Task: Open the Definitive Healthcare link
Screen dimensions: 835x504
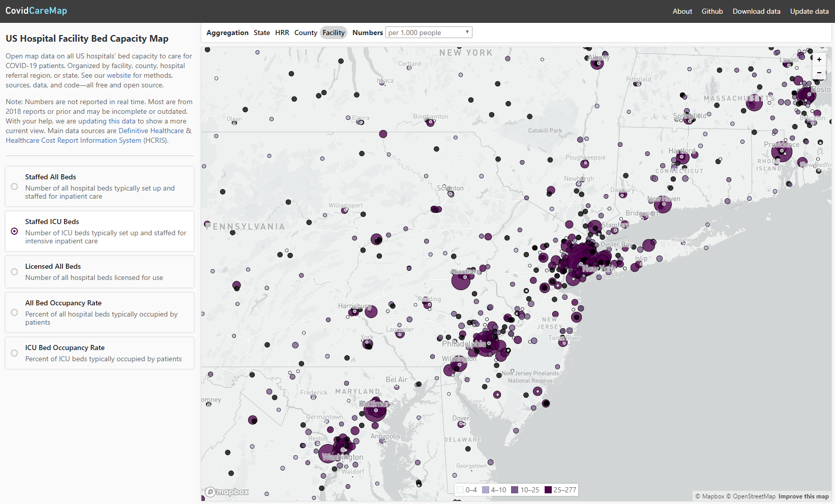Action: tap(151, 131)
